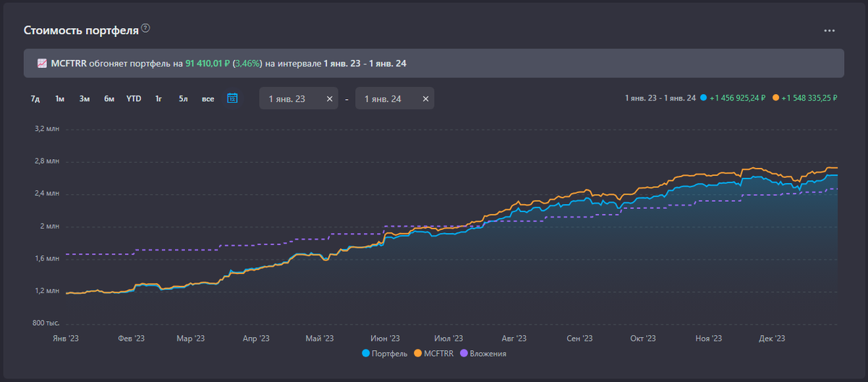This screenshot has height=382, width=868.
Task: Click the start date field 1 янв. 23
Action: 299,98
